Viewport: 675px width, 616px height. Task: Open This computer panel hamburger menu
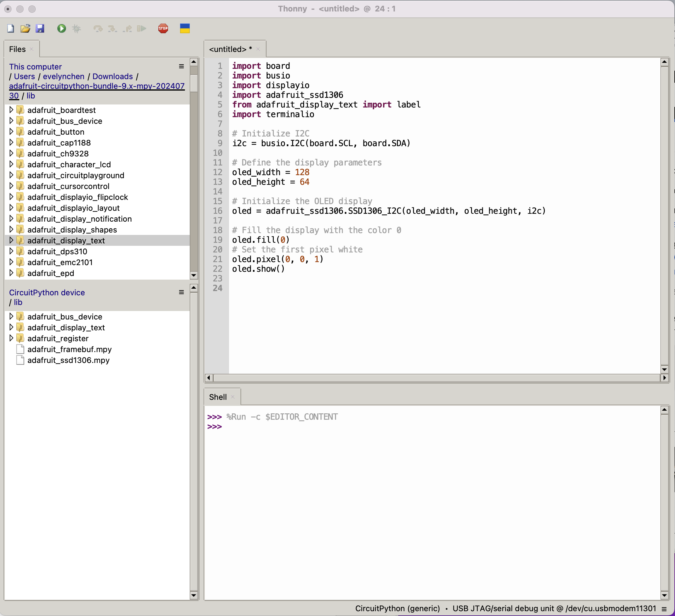(181, 66)
